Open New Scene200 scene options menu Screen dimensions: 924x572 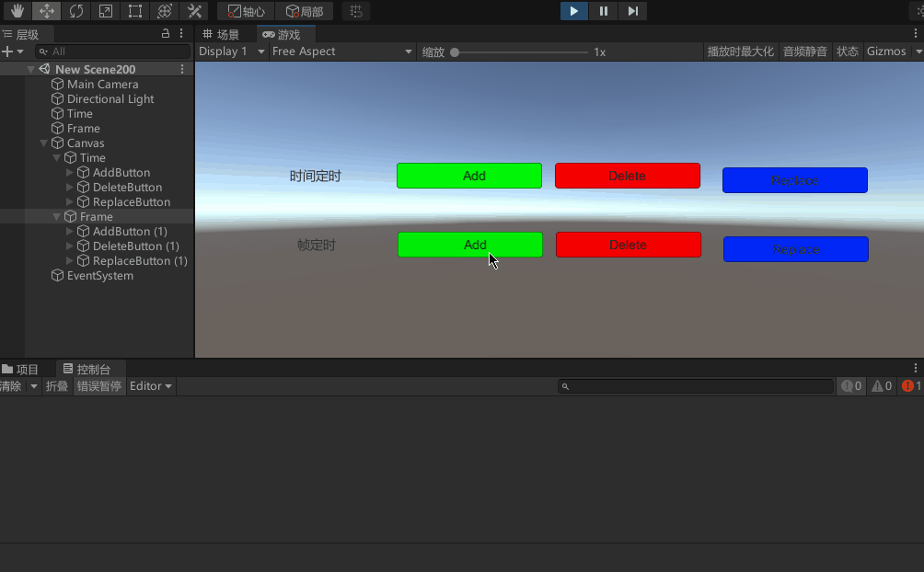pyautogui.click(x=182, y=70)
